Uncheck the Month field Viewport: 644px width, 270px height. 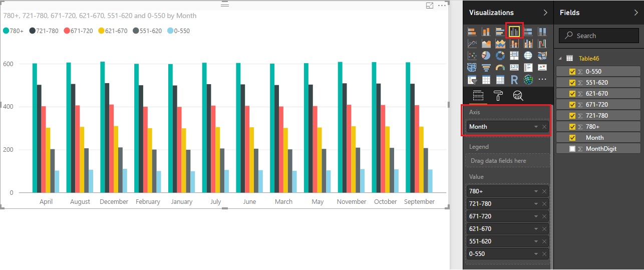[572, 138]
